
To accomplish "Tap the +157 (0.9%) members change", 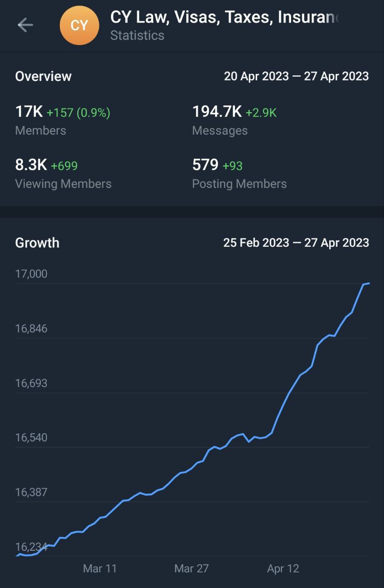I will [x=79, y=113].
